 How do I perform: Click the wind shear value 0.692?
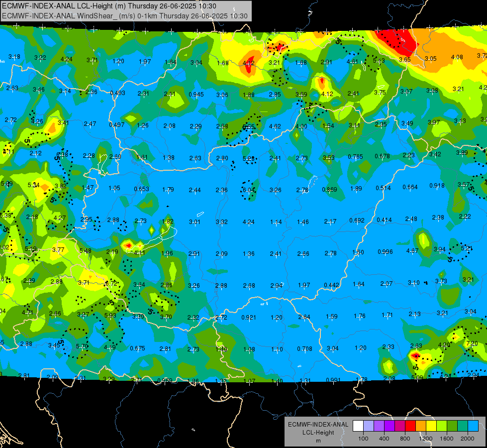click(x=357, y=221)
